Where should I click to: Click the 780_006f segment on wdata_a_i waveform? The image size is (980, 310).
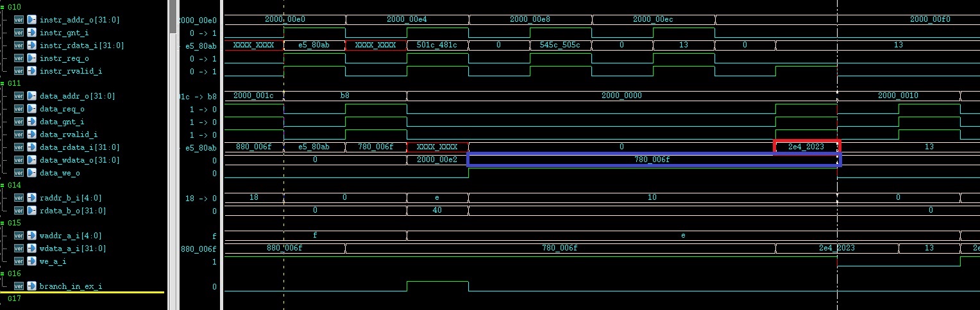point(560,249)
